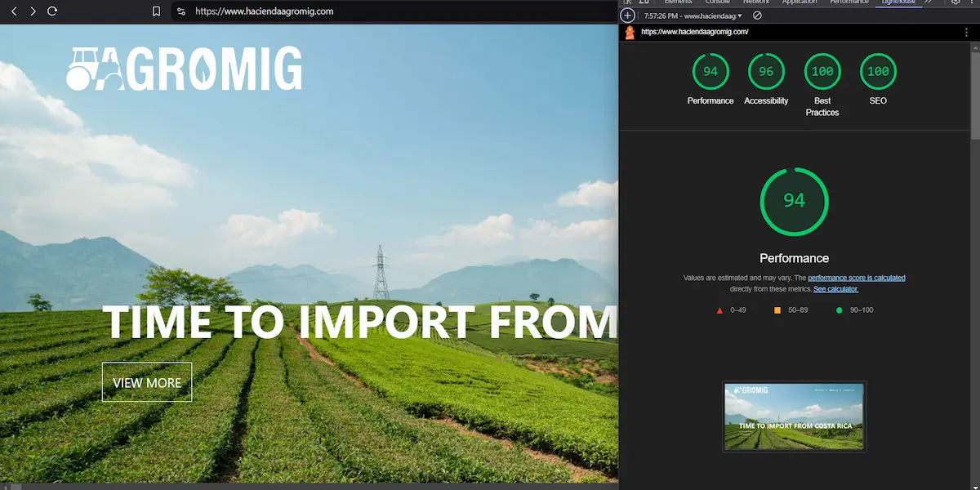
Task: Click the TIME TO IMPORT FROM headline
Action: pyautogui.click(x=359, y=322)
